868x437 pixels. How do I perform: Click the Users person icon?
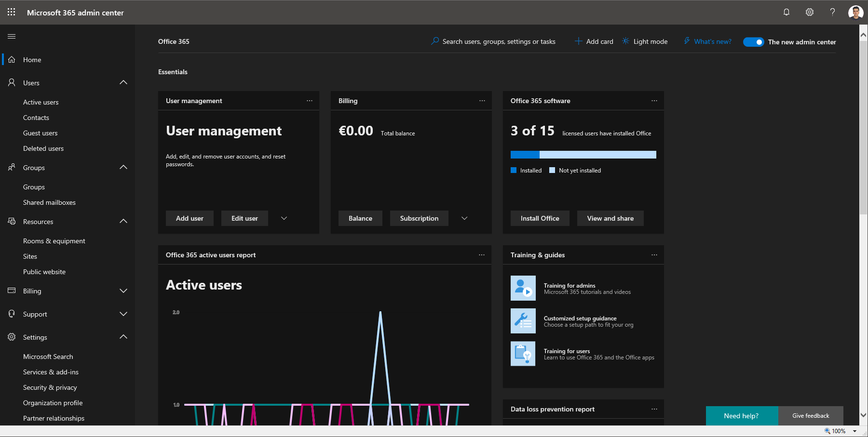pyautogui.click(x=12, y=82)
